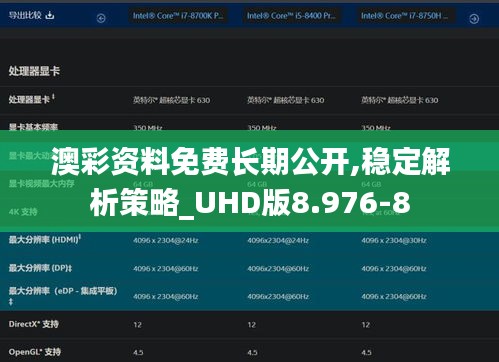Click the green 澳彩资料免费长期公开 banner
499x362 pixels.
pos(249,181)
